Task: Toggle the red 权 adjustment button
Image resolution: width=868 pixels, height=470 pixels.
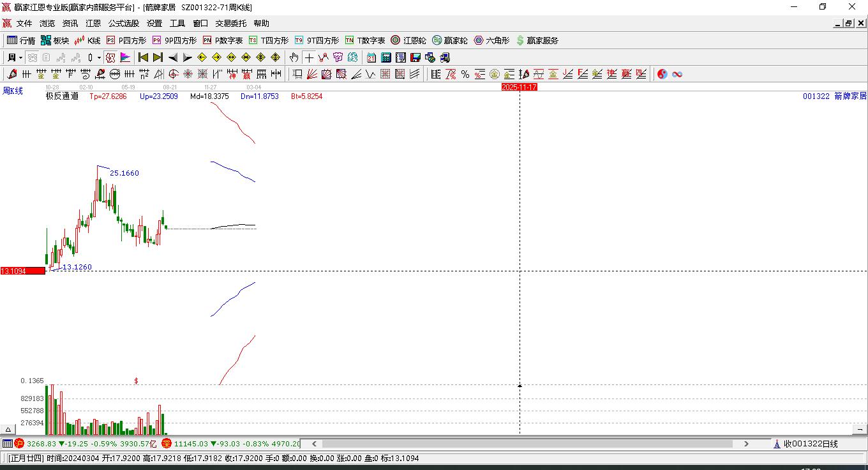Action: pos(110,57)
